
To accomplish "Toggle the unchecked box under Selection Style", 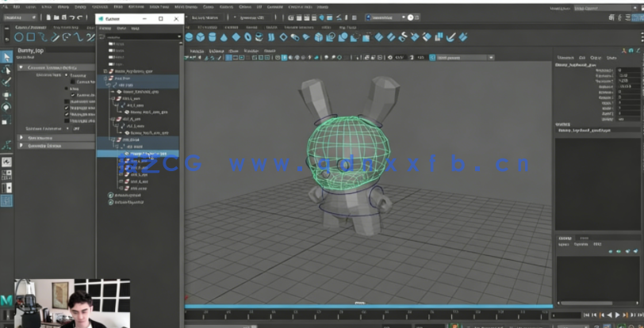I will [71, 82].
